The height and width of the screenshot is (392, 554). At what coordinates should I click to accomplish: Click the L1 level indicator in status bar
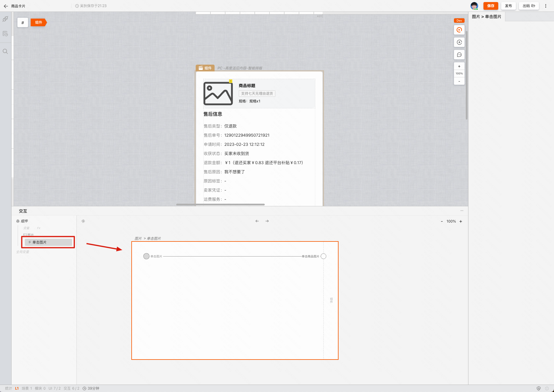(17, 388)
